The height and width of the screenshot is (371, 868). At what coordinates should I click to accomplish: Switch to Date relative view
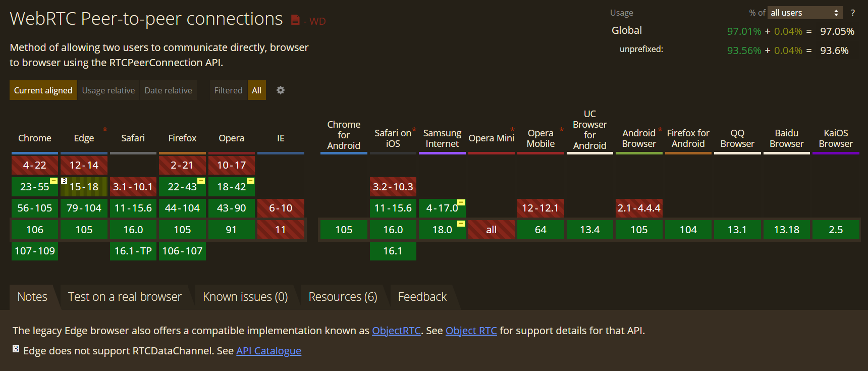click(169, 90)
